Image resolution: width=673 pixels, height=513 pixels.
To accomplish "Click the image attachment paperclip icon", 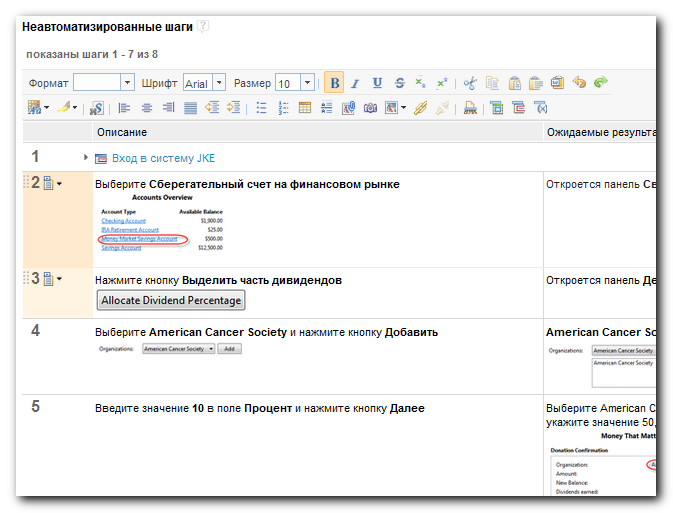I will [x=348, y=108].
